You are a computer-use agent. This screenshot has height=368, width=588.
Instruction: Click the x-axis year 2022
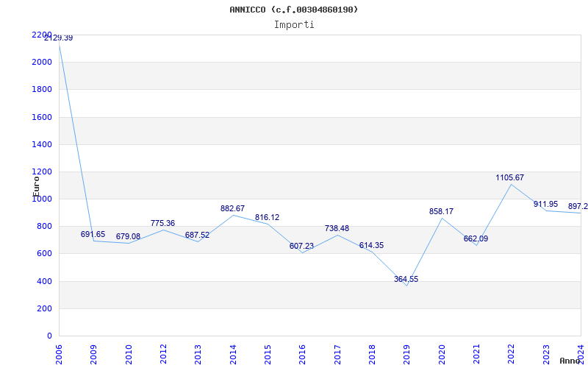click(511, 355)
